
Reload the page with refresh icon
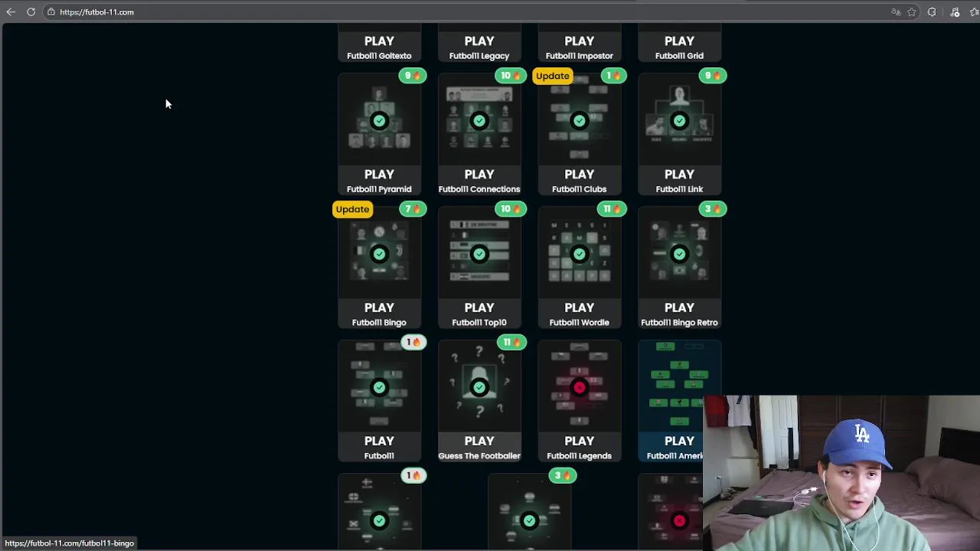[31, 12]
